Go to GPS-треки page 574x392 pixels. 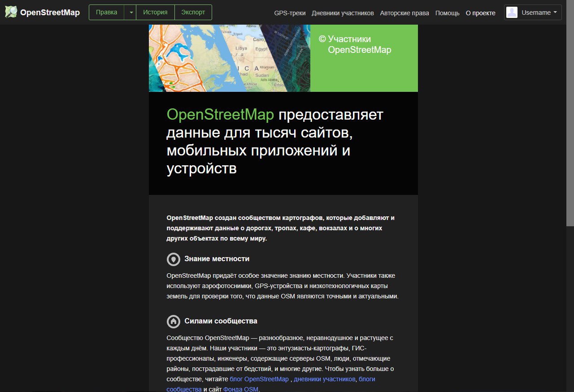(290, 13)
